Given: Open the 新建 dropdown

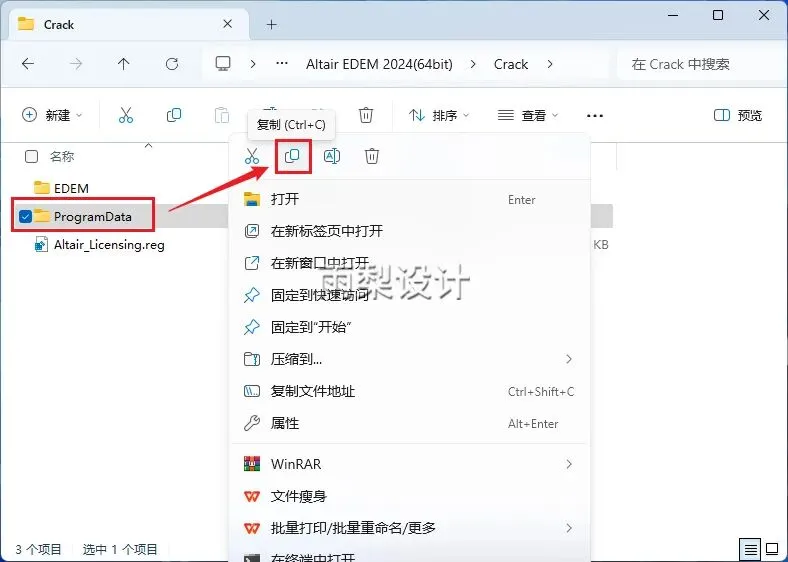Looking at the screenshot, I should (52, 115).
